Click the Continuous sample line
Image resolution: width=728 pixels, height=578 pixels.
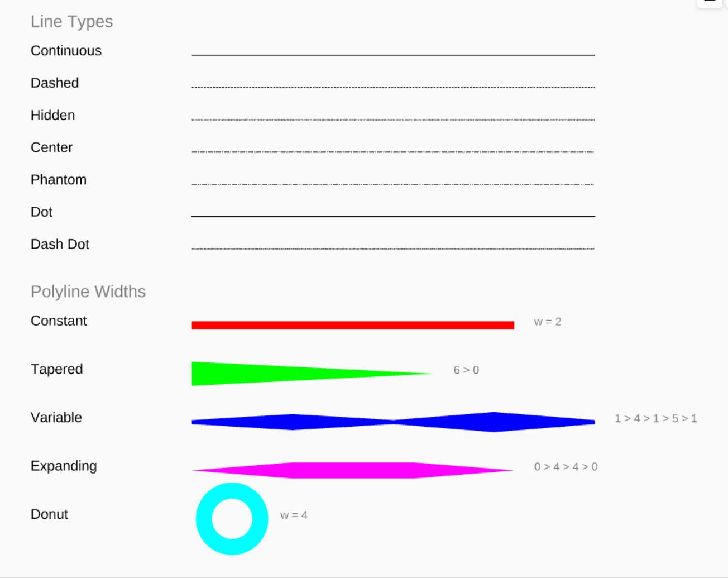(393, 55)
